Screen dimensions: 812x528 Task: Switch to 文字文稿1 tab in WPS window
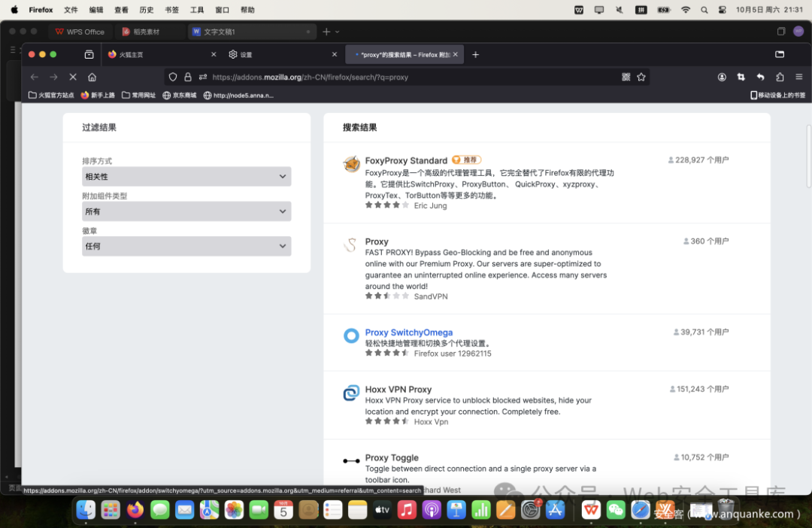252,32
